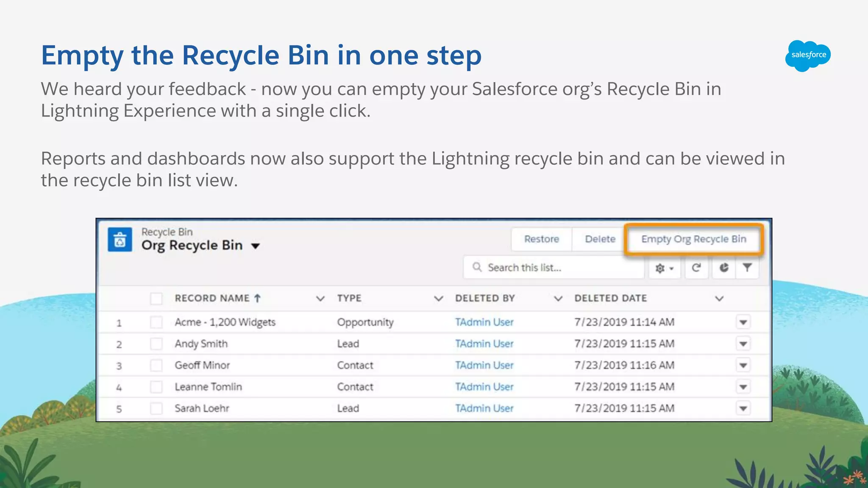
Task: Check the Leanne Tomlin row checkbox
Action: tap(156, 387)
